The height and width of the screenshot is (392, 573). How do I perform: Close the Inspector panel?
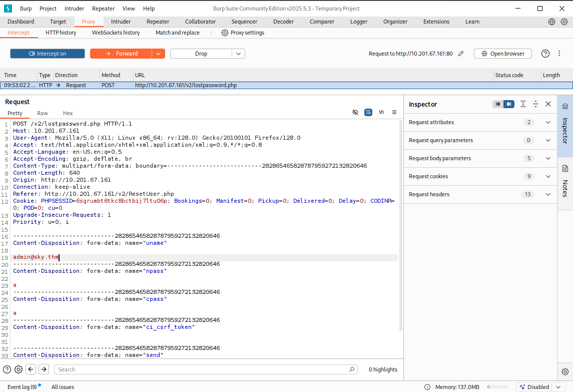pyautogui.click(x=548, y=104)
